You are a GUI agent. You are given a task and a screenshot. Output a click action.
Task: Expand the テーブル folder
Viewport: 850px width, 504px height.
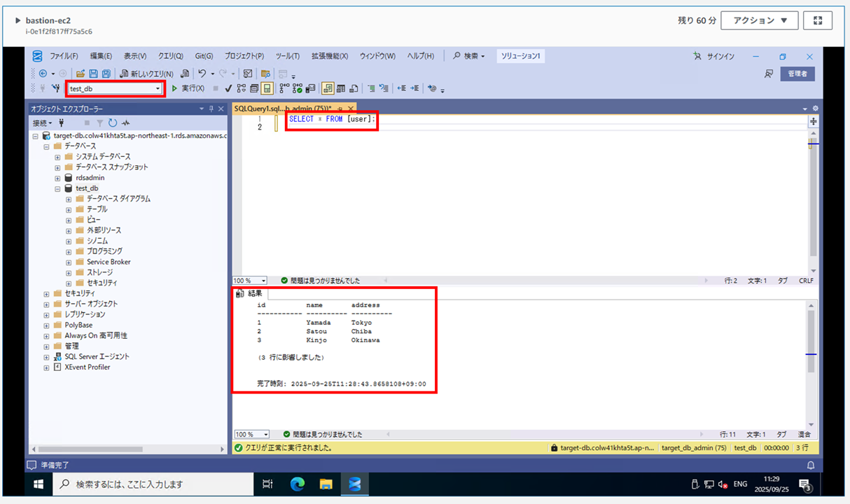(69, 209)
